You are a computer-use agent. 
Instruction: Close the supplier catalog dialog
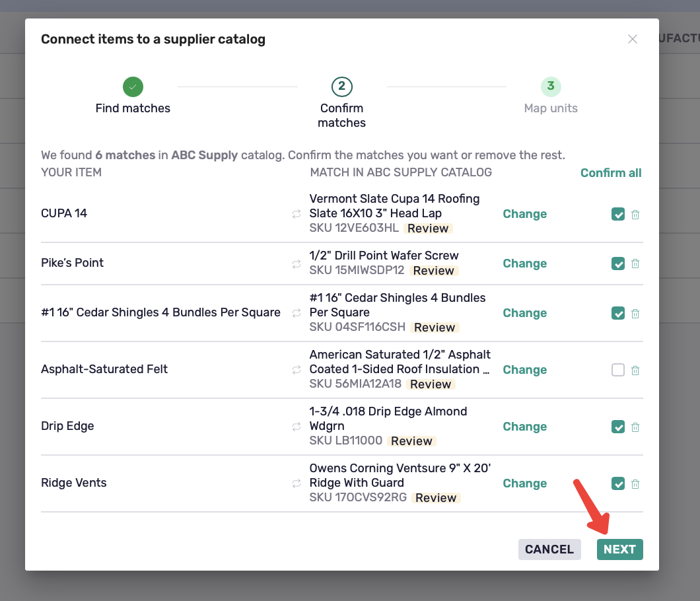click(x=632, y=39)
